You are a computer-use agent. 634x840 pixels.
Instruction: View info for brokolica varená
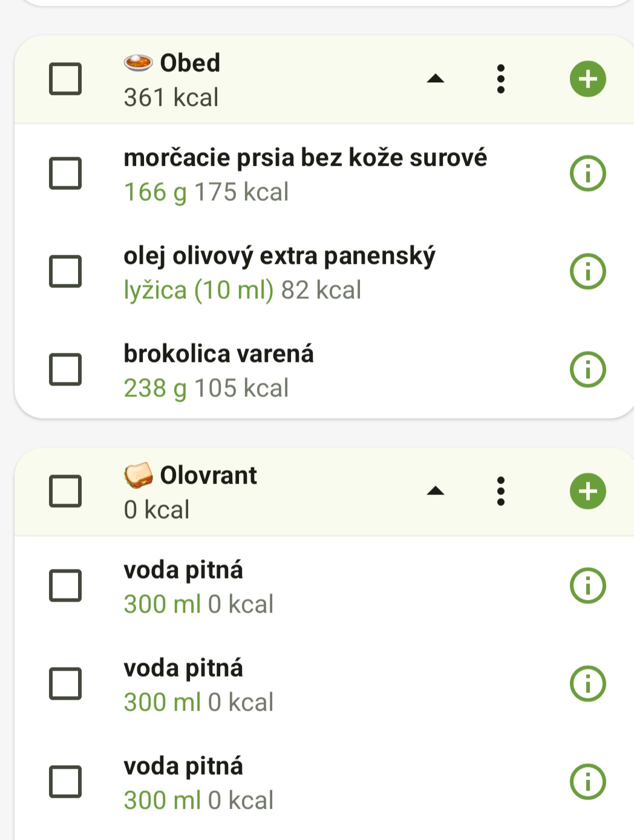coord(587,369)
